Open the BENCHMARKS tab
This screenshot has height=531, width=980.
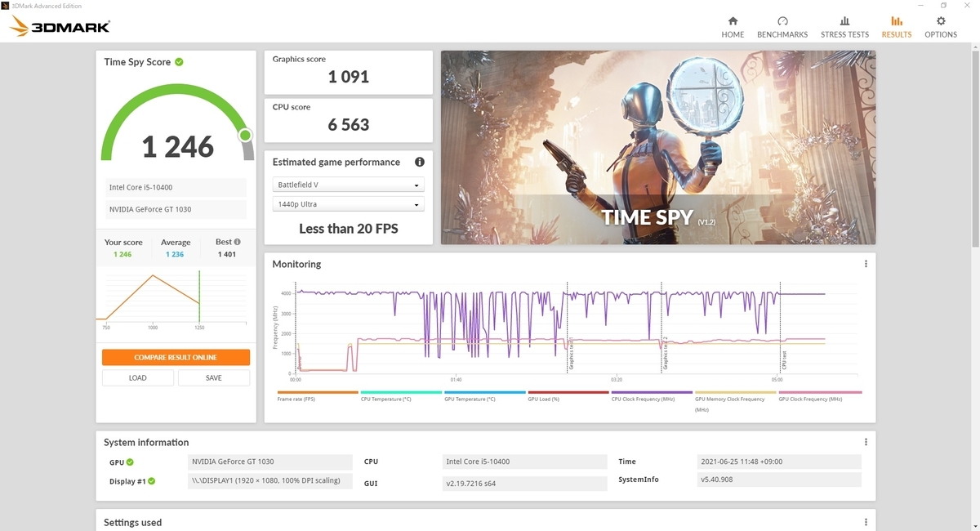782,27
